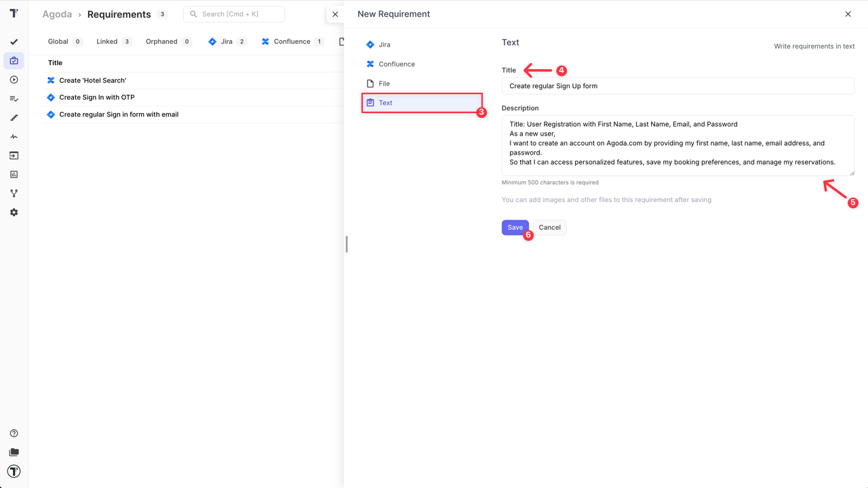Click into the Title input field
This screenshot has height=488, width=868.
click(x=677, y=85)
